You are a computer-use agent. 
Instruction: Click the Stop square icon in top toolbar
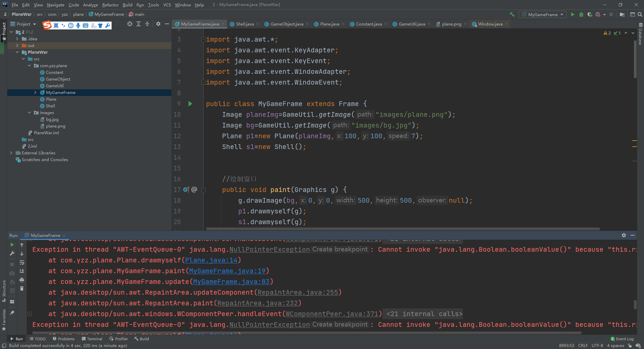point(611,14)
